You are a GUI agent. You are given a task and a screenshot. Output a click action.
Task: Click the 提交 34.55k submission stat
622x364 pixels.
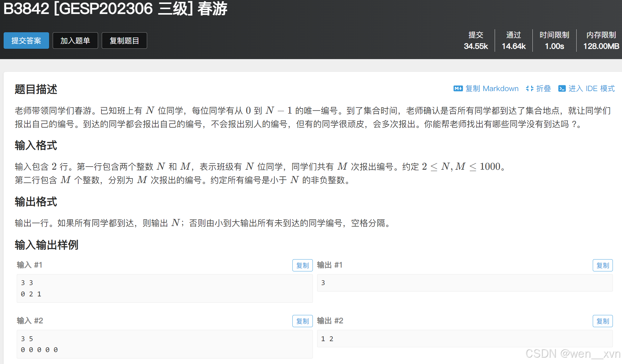point(476,41)
